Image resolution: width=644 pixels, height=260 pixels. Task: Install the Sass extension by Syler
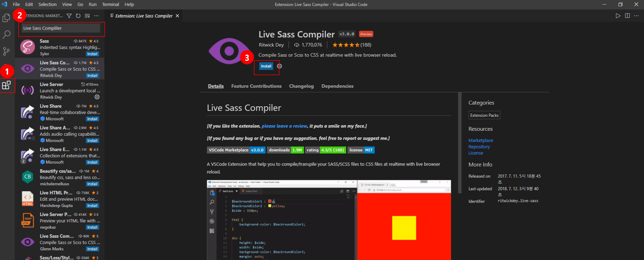[92, 54]
